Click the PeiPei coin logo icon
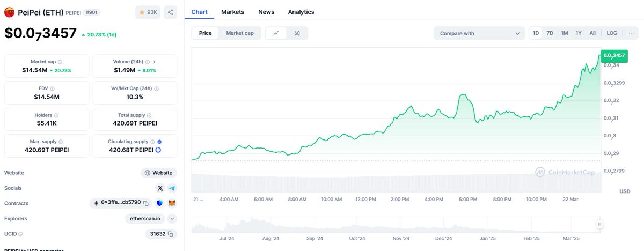Viewport: 644px width, 251px height. [x=9, y=12]
